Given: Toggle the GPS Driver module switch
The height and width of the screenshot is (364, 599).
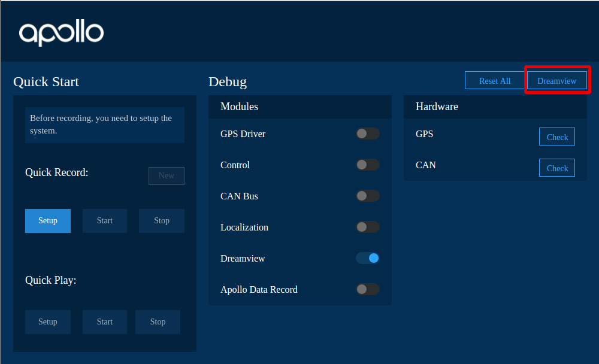Looking at the screenshot, I should coord(368,134).
